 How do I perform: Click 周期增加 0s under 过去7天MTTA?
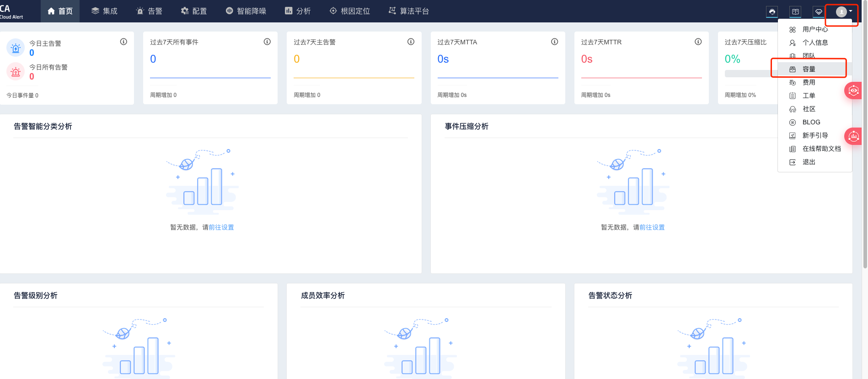(x=452, y=95)
